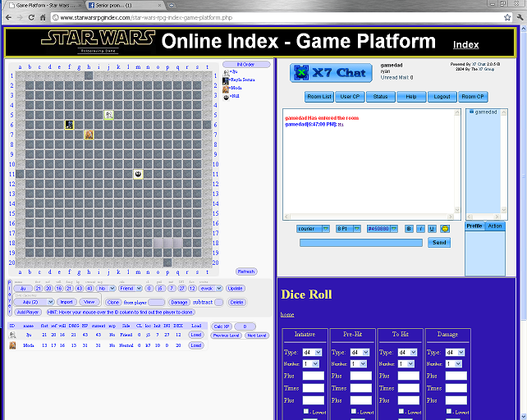Open the Initiative dice Type dropdown
This screenshot has width=527, height=420.
[x=312, y=352]
